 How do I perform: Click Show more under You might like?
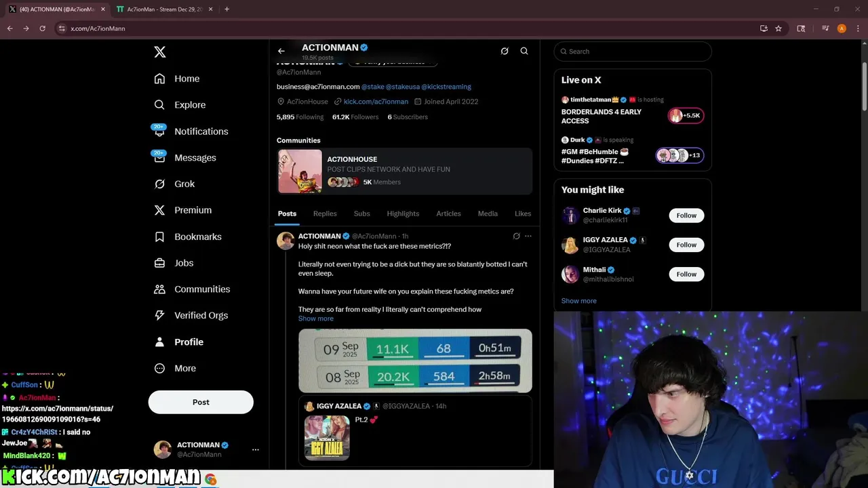click(x=579, y=301)
